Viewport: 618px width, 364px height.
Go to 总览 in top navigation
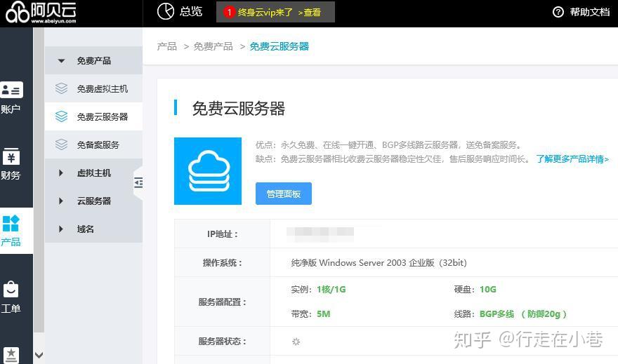point(191,11)
